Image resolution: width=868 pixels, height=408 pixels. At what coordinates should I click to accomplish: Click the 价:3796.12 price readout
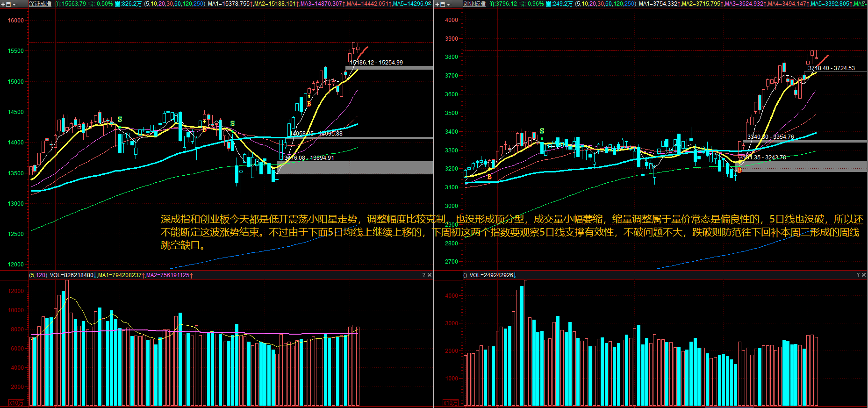click(x=503, y=4)
